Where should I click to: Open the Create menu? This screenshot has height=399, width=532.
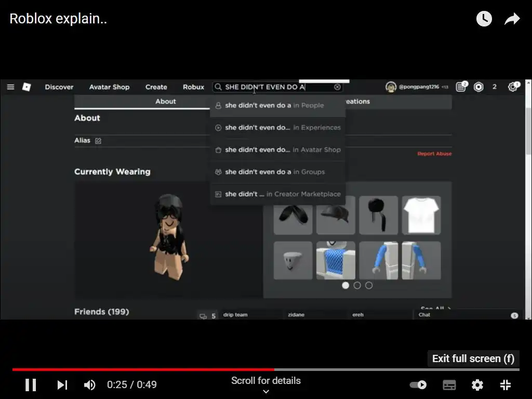(x=156, y=87)
